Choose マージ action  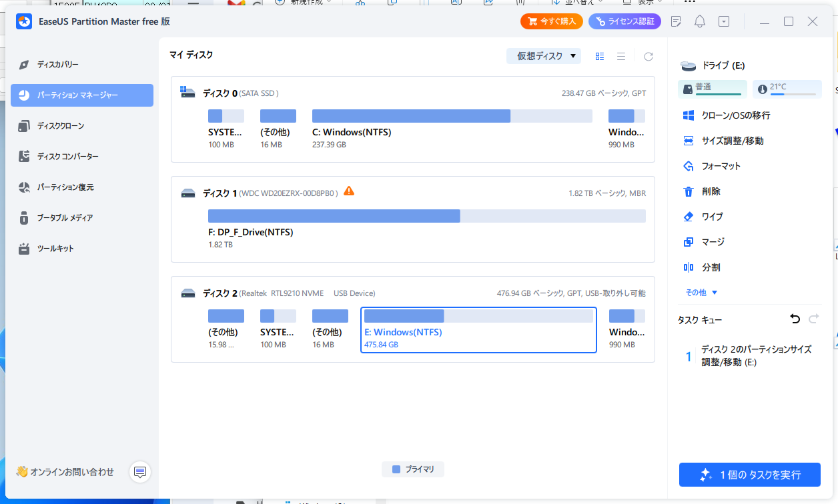click(x=703, y=242)
